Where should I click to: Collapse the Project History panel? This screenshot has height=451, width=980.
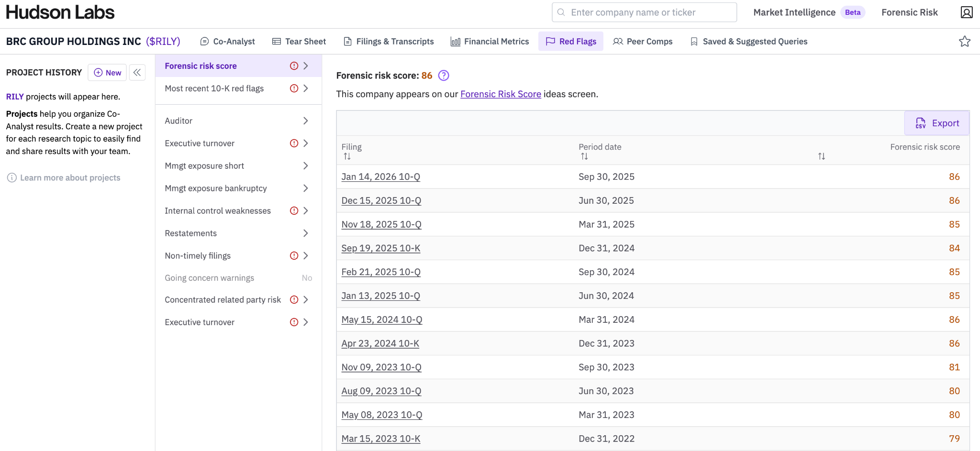coord(137,73)
